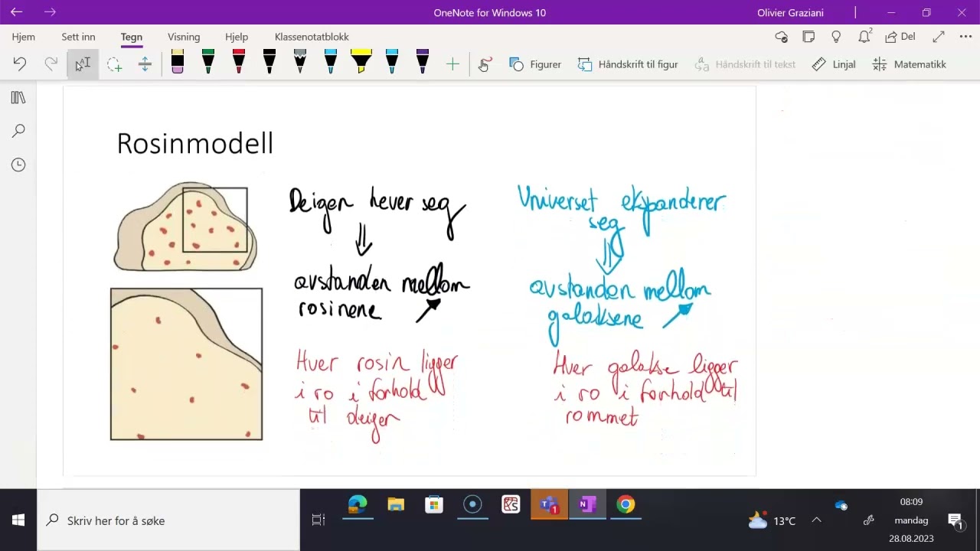Open the Hjelp tab

click(x=237, y=37)
